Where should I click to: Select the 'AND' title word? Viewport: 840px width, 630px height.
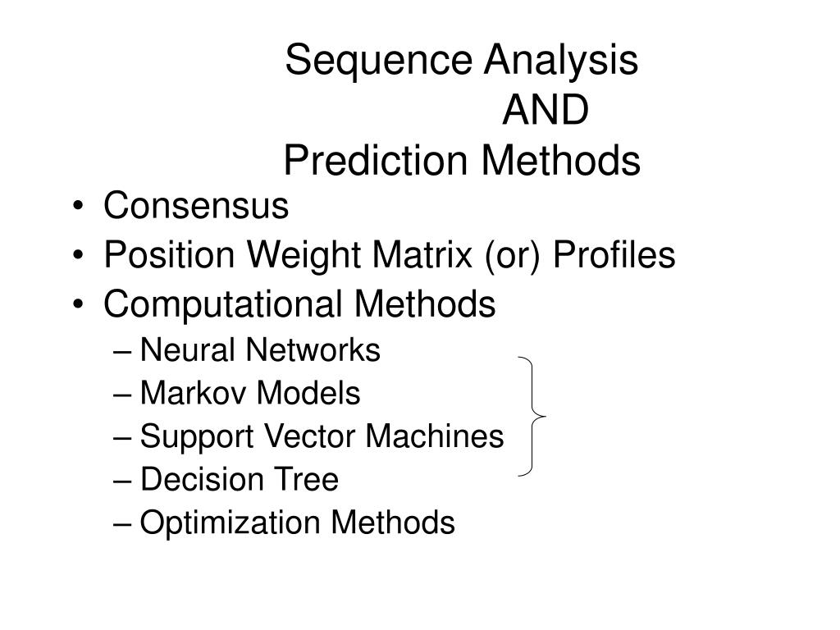(x=546, y=110)
